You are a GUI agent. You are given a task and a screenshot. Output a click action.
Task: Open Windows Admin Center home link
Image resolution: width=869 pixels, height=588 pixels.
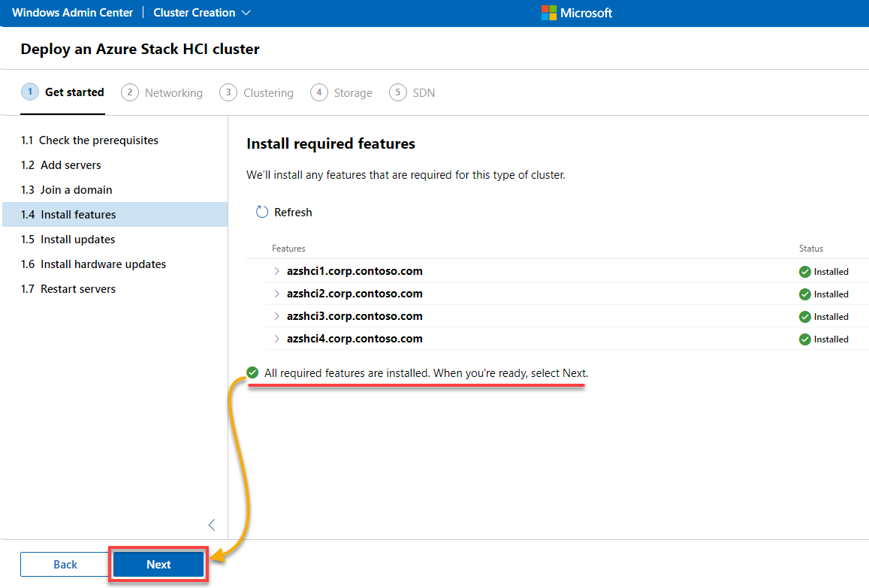[x=73, y=13]
